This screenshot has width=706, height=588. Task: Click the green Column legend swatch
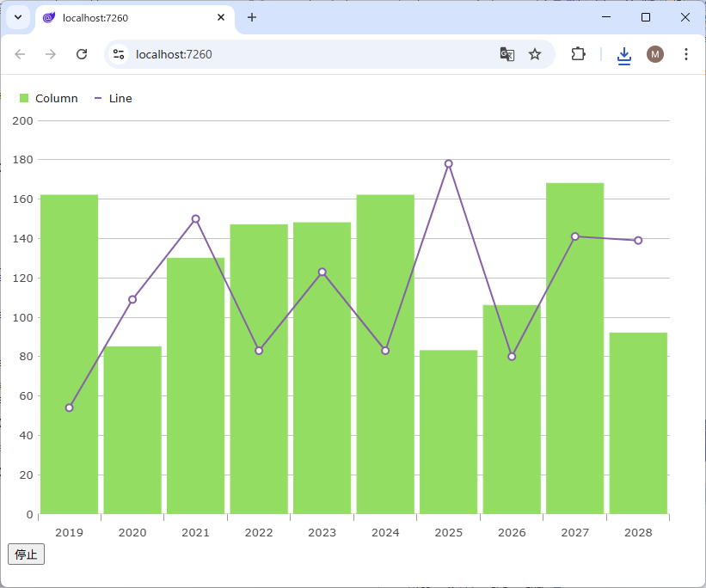[24, 99]
